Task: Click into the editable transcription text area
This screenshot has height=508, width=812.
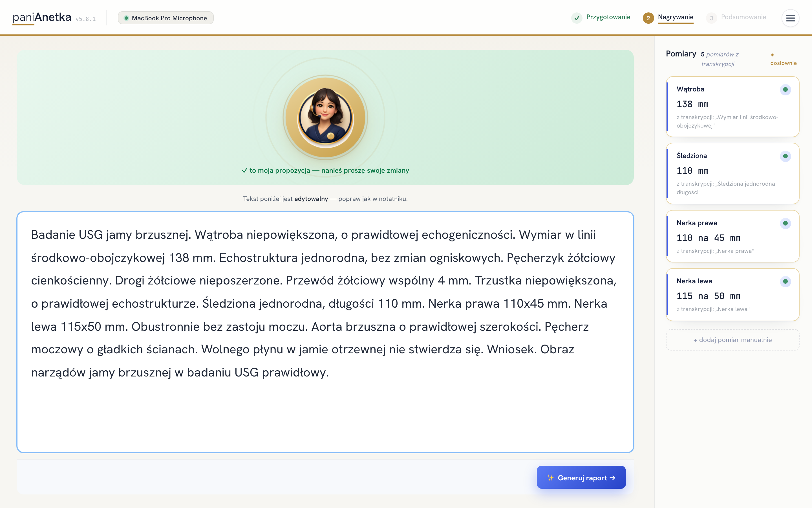Action: coord(325,332)
